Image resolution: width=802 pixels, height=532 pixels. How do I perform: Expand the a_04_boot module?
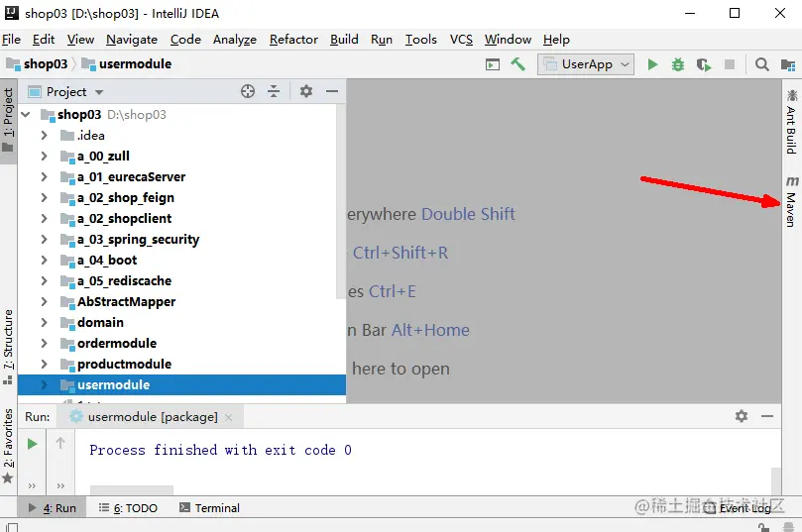click(x=44, y=261)
